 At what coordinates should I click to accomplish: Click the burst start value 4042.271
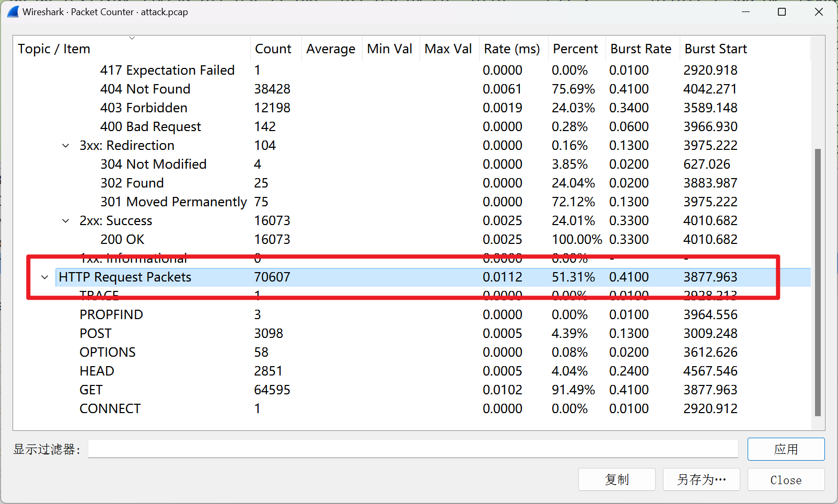tap(711, 89)
